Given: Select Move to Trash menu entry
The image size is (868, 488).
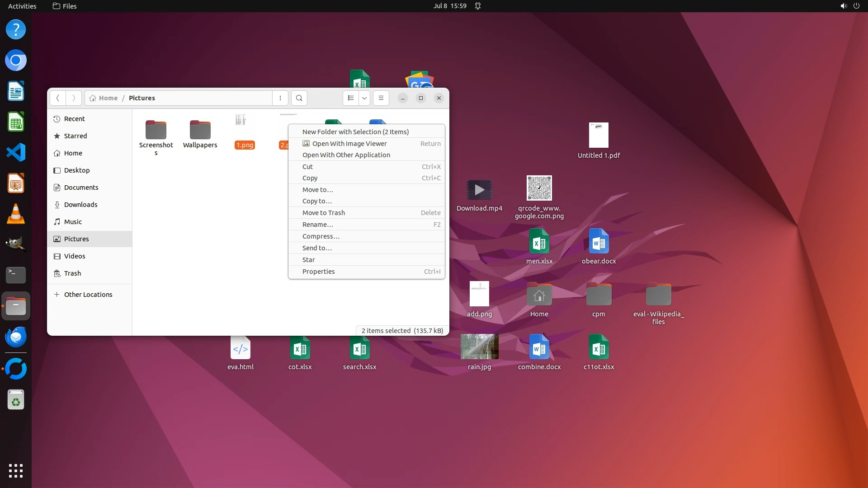Looking at the screenshot, I should 324,213.
